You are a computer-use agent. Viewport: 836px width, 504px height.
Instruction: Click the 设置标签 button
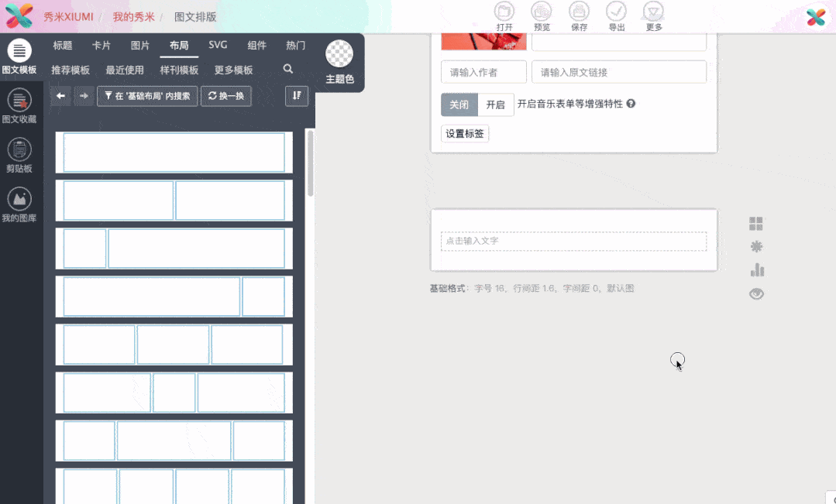click(465, 134)
